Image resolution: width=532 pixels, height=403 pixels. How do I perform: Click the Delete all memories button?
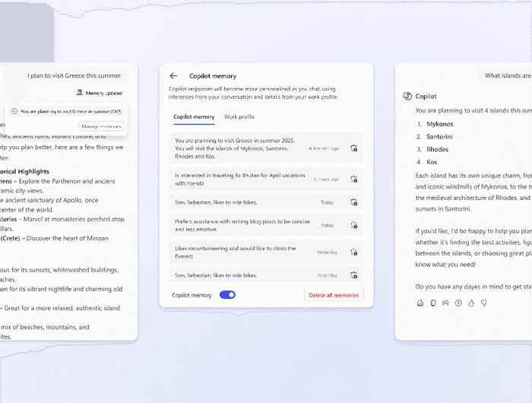point(334,295)
